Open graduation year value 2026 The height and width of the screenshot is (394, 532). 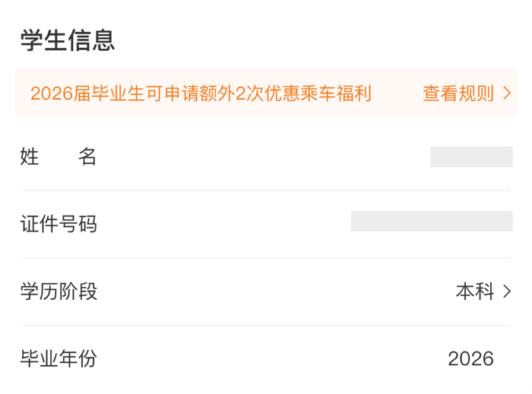[x=470, y=358]
